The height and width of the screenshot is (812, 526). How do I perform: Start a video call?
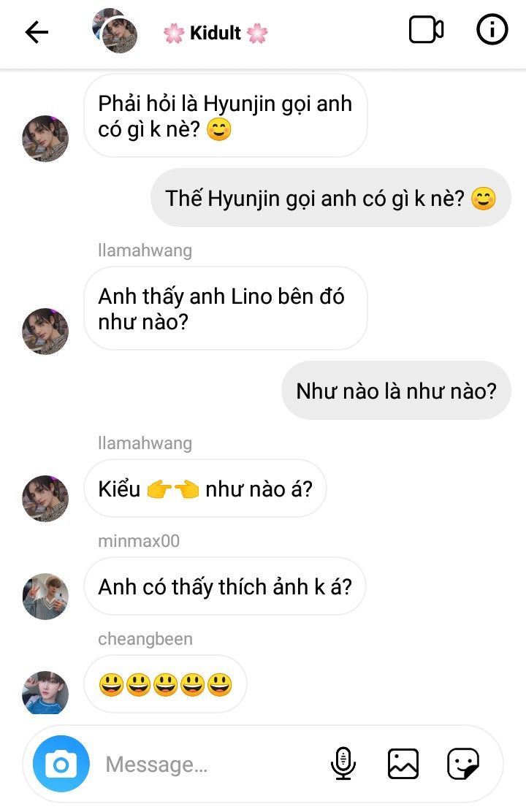click(x=426, y=31)
